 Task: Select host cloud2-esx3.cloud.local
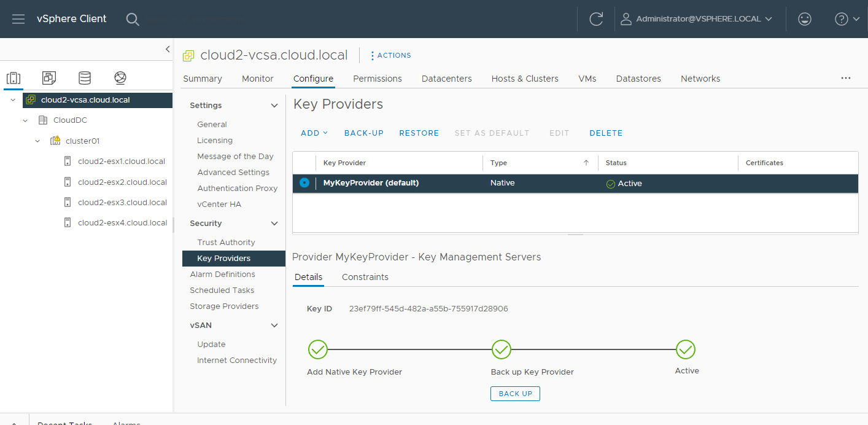(122, 202)
